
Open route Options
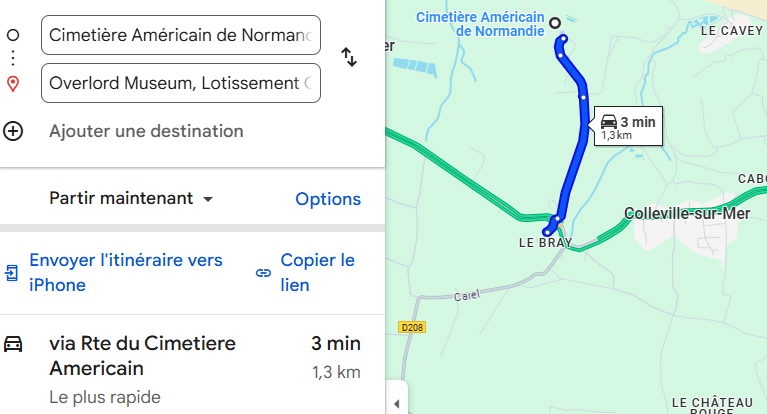328,199
